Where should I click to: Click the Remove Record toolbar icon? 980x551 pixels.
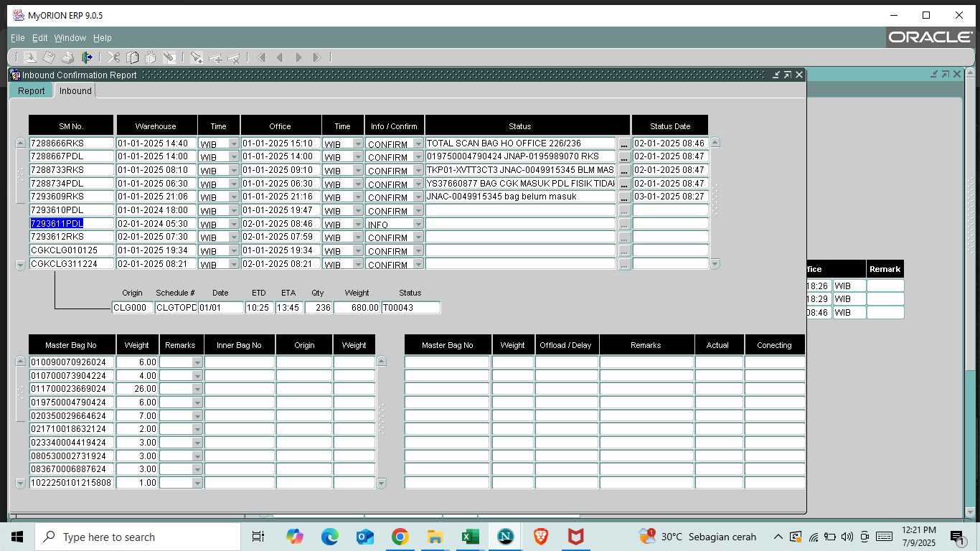point(233,57)
